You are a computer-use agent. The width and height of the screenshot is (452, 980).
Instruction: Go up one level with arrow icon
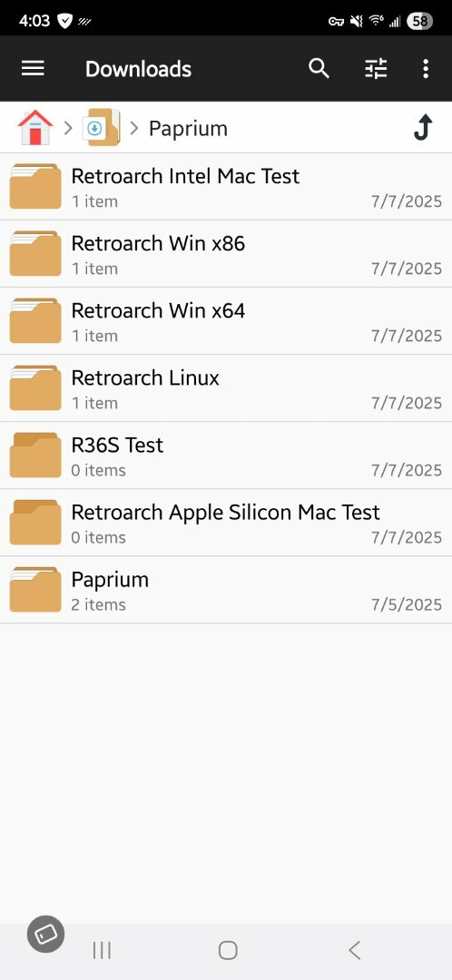(423, 128)
